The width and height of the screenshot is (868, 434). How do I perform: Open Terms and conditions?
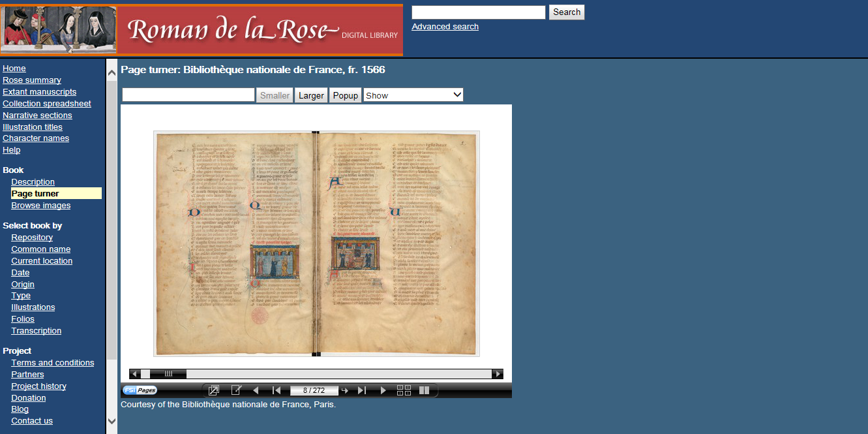pyautogui.click(x=53, y=363)
